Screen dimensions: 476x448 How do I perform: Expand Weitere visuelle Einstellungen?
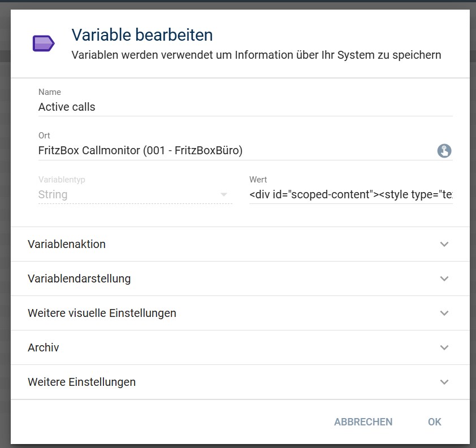[x=102, y=313]
